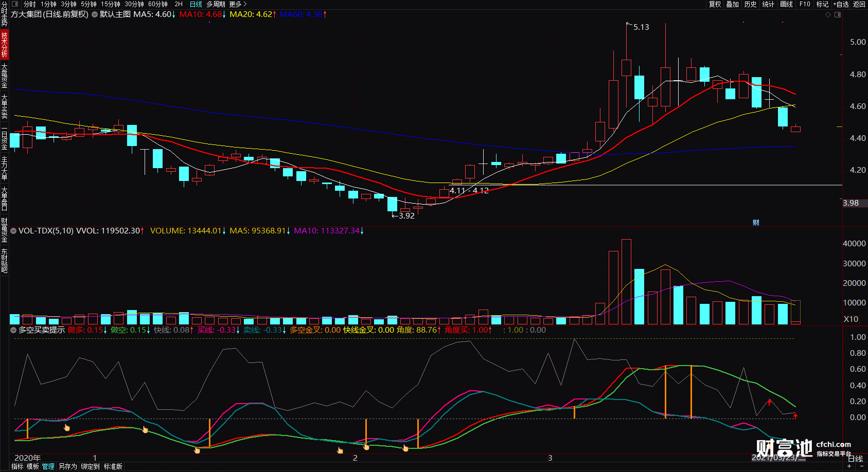Viewport: 868px width, 472px height.
Task: Open the 多周期 multi-period view
Action: (x=216, y=4)
